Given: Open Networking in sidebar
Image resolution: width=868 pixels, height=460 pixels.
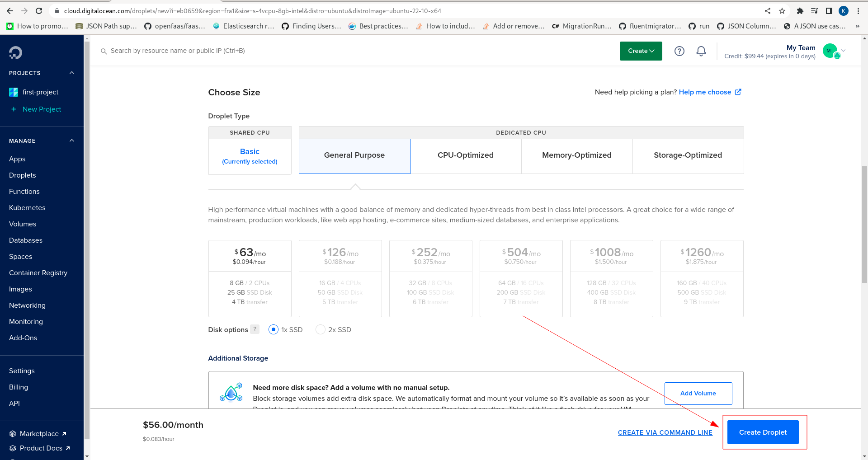Looking at the screenshot, I should coord(27,305).
